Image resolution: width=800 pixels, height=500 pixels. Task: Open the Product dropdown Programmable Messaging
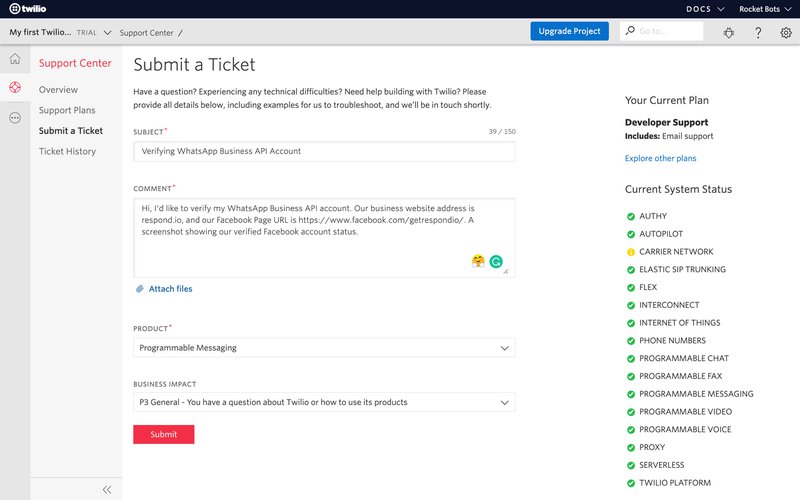coord(324,348)
